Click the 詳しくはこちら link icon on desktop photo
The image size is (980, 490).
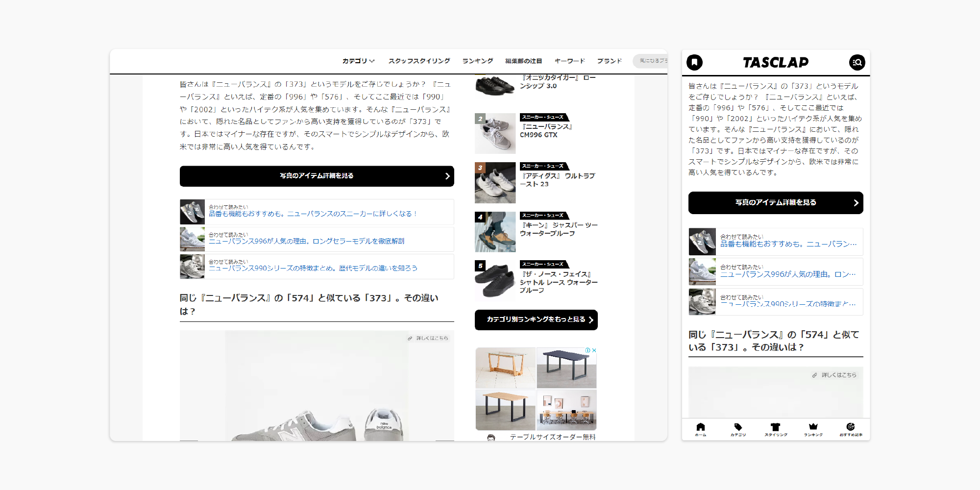coord(428,338)
